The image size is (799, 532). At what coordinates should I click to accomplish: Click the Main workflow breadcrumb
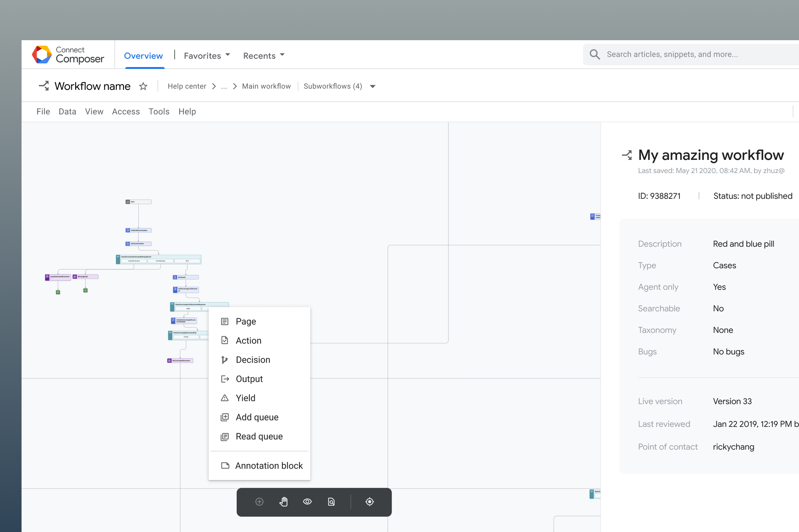(x=266, y=86)
